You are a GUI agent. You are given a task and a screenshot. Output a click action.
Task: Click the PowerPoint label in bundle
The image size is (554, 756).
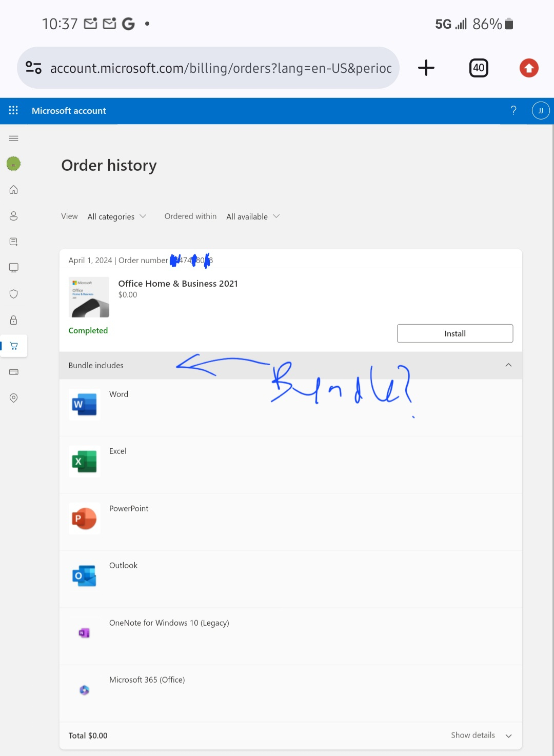point(129,509)
